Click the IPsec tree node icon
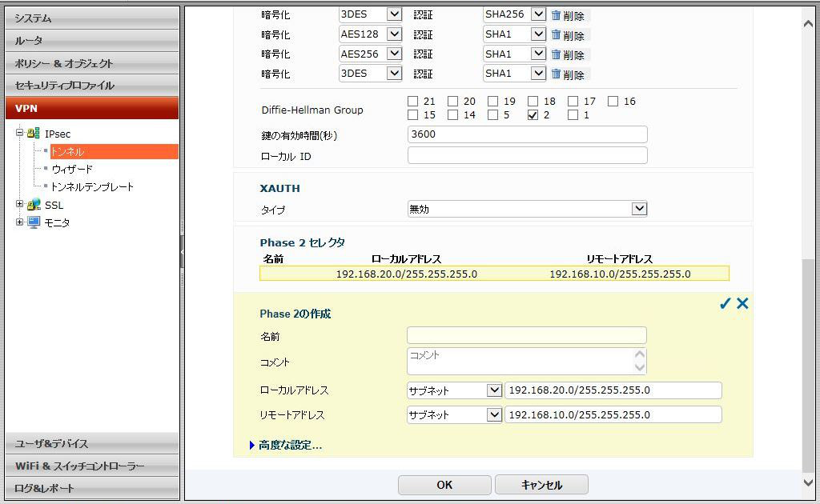 coord(34,134)
